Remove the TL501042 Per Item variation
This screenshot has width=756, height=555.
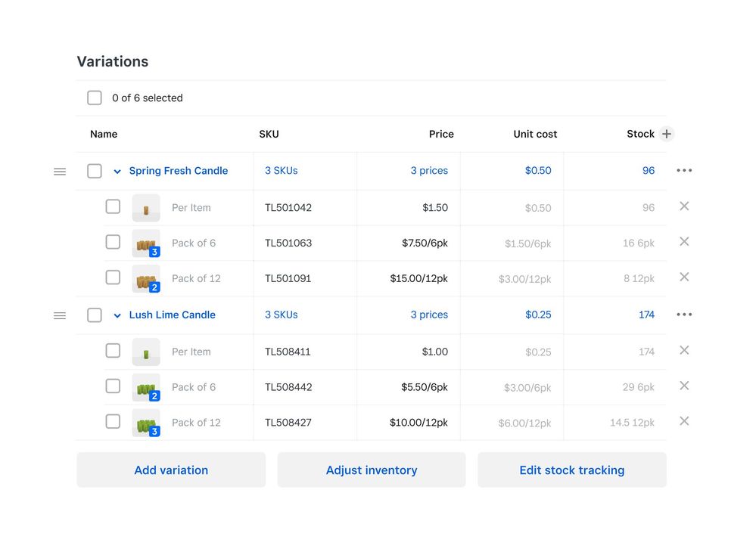click(x=684, y=206)
